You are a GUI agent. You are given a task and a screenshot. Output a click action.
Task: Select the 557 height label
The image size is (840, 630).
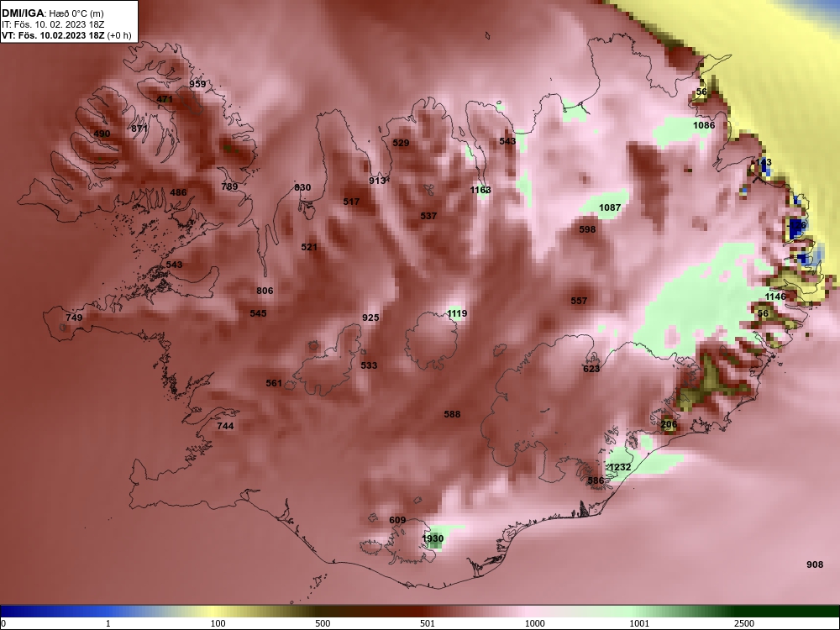579,301
